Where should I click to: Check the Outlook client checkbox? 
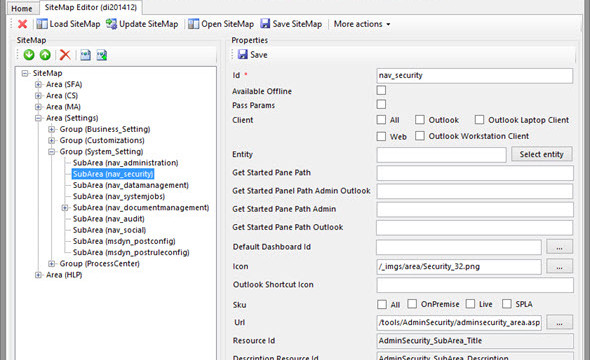tap(420, 120)
